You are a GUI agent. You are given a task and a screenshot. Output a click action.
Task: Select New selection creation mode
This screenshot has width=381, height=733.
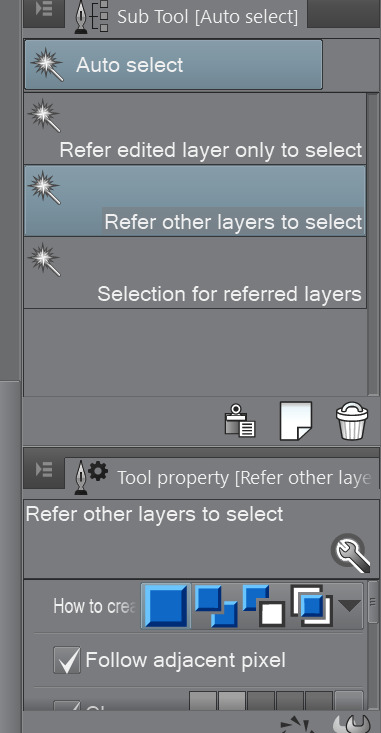point(165,606)
